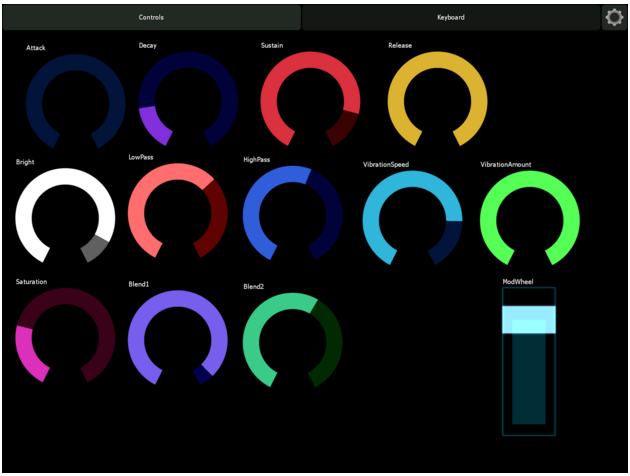Image resolution: width=630 pixels, height=476 pixels.
Task: Click the dark blue Attack knob
Action: [76, 102]
